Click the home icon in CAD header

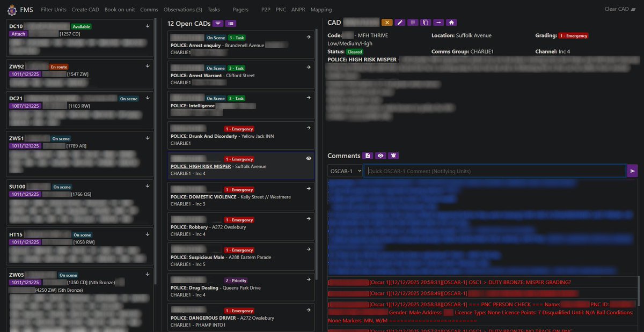(451, 23)
